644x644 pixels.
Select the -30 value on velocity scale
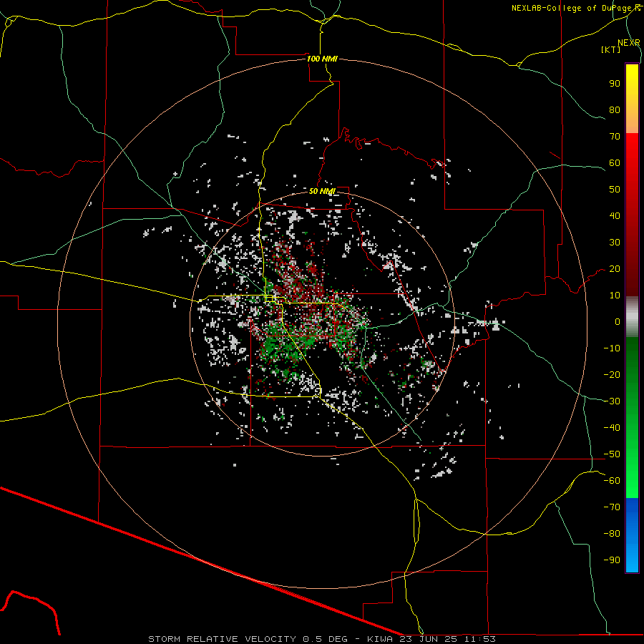pyautogui.click(x=612, y=401)
